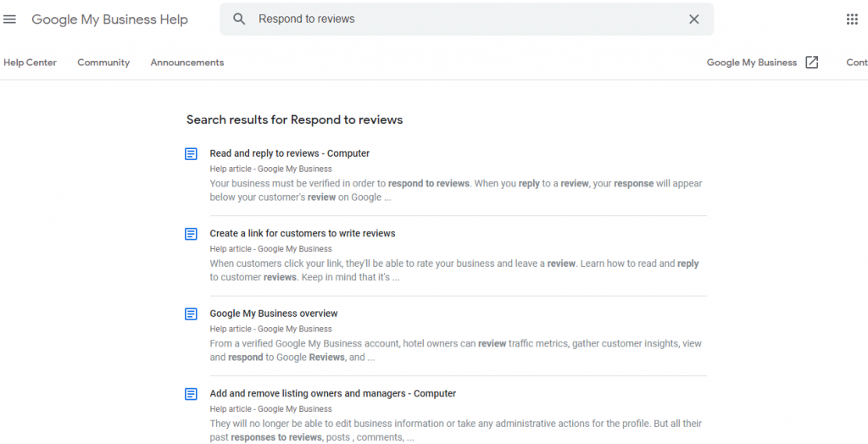Click the search magnifier icon

coord(239,19)
